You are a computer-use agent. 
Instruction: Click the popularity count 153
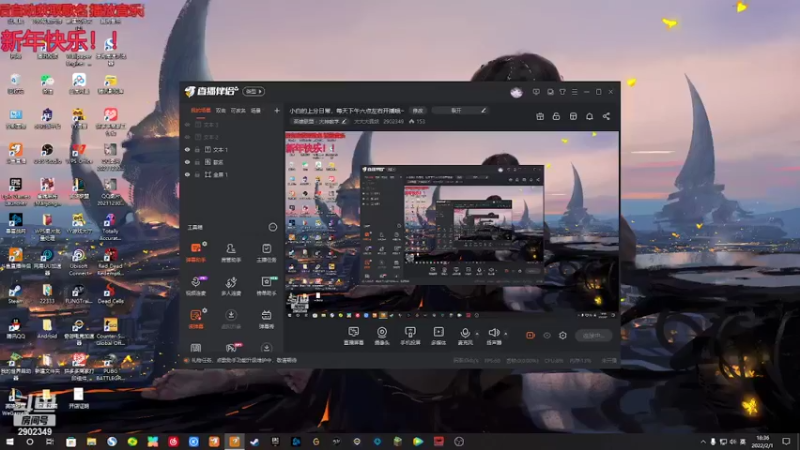pyautogui.click(x=420, y=121)
